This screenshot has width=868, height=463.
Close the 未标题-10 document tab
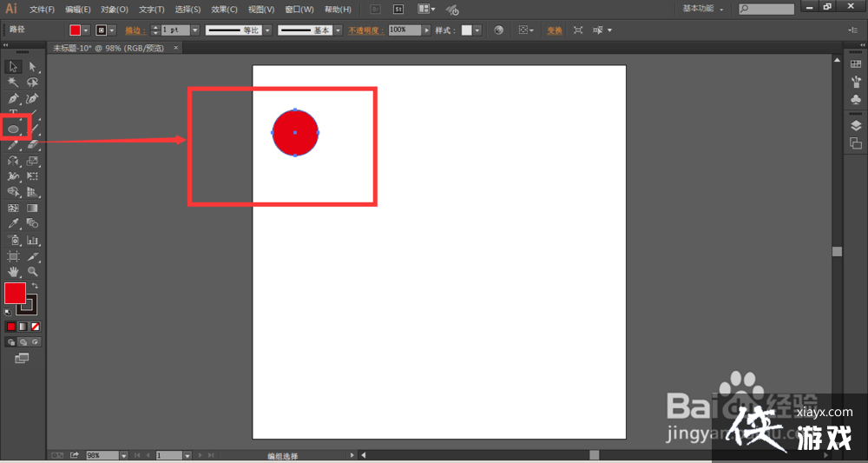coord(176,48)
